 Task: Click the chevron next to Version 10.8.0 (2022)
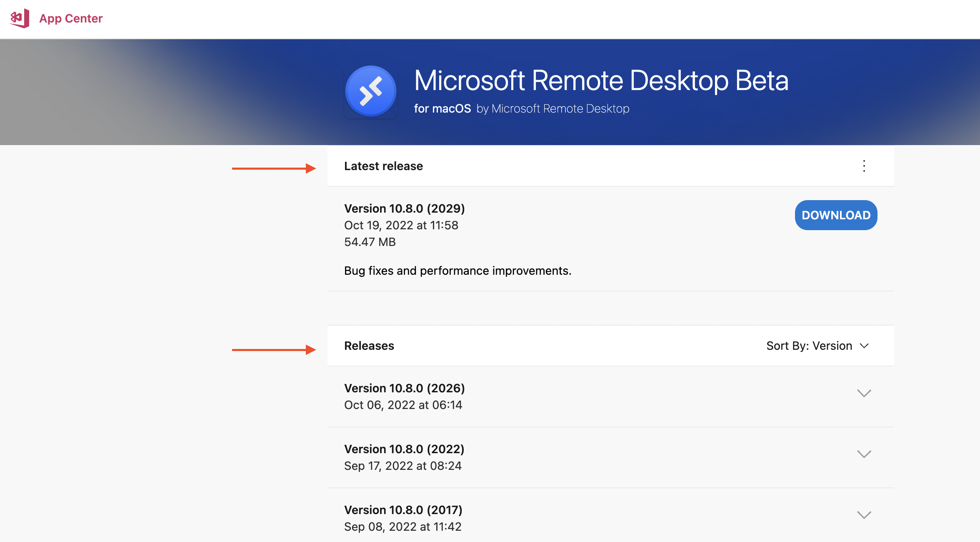(864, 454)
